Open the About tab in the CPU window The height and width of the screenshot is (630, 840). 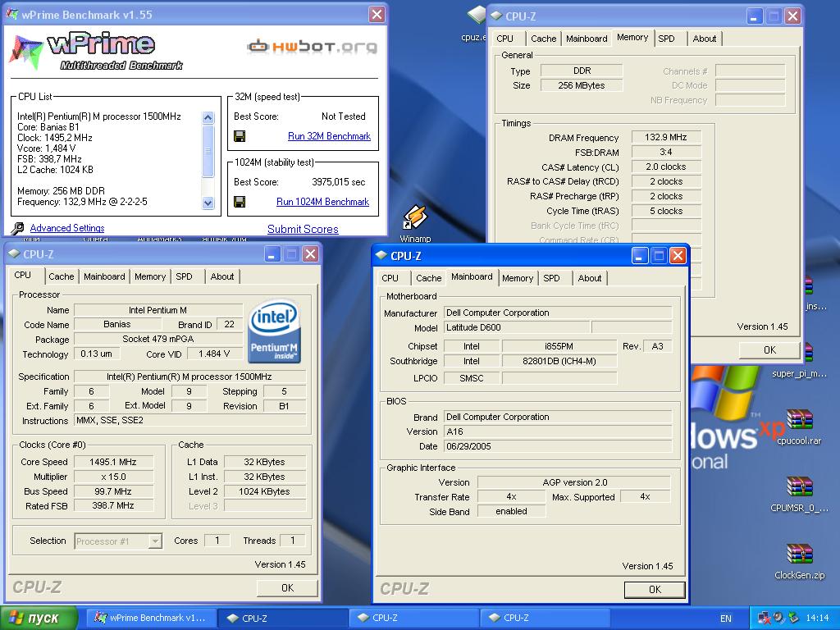tap(221, 276)
